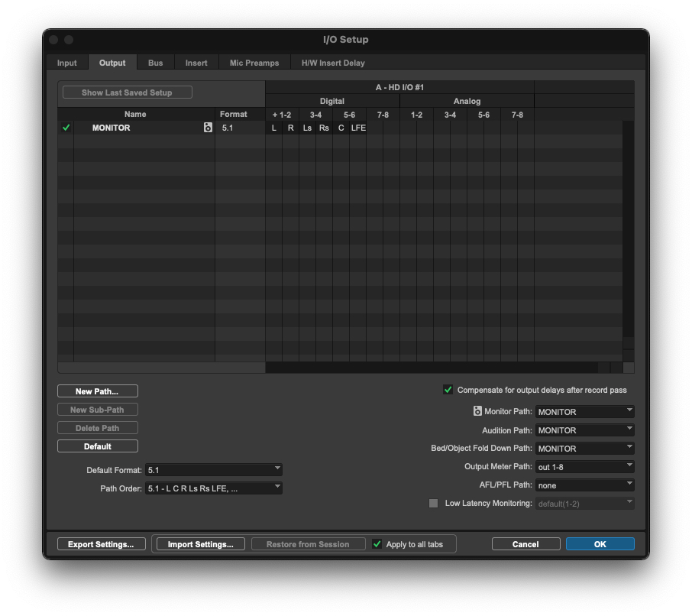The image size is (692, 616).
Task: Open the Output Meter Path dropdown
Action: click(x=584, y=467)
